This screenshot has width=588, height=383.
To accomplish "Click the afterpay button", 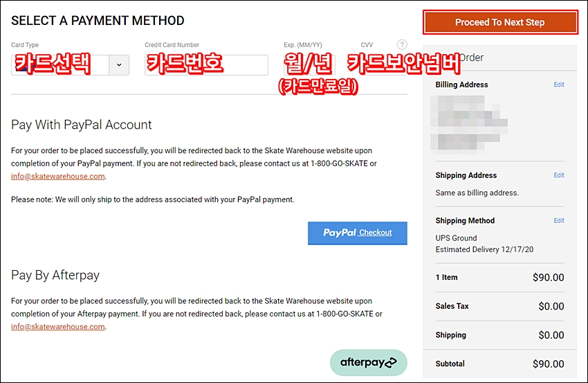I will [x=368, y=362].
